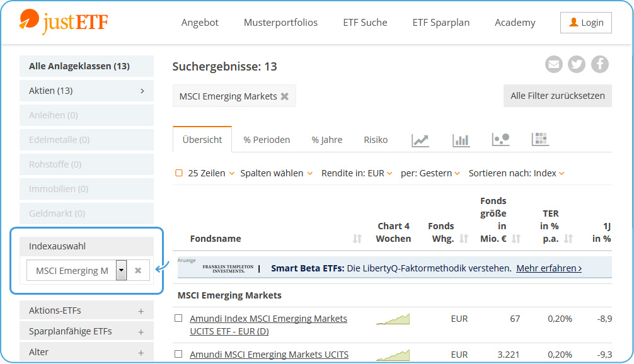
Task: Open the Mehr erfahren ad link
Action: click(549, 268)
